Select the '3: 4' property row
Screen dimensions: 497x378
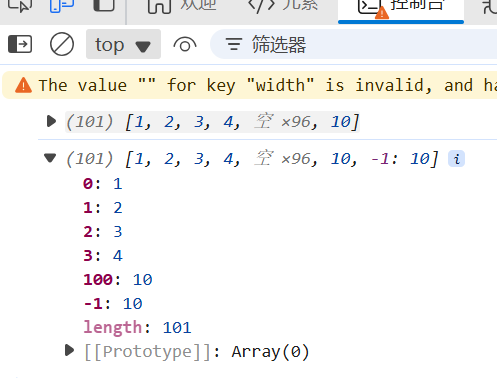pos(103,256)
